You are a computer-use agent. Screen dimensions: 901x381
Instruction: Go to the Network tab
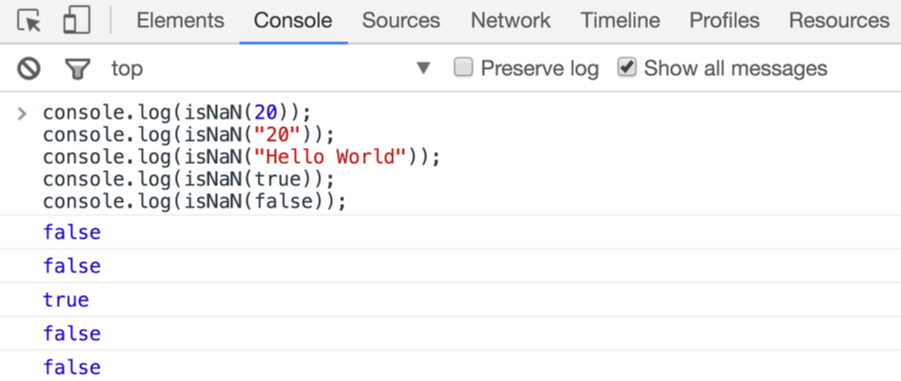point(511,21)
